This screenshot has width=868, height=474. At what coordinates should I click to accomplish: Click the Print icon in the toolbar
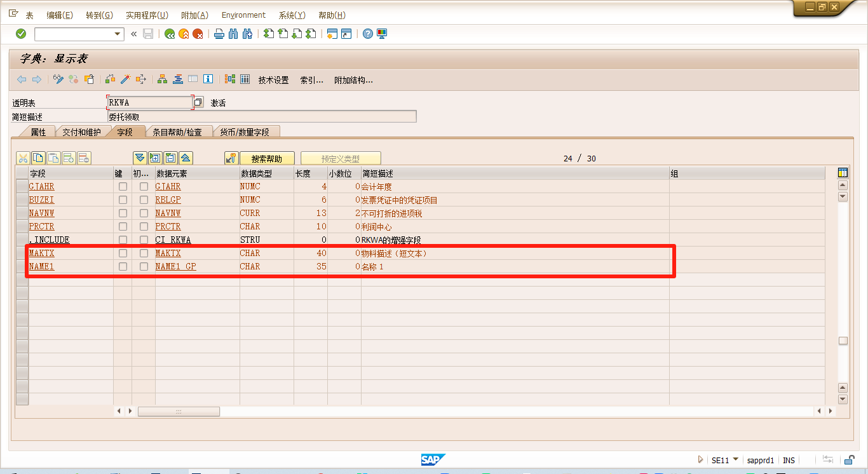[219, 34]
